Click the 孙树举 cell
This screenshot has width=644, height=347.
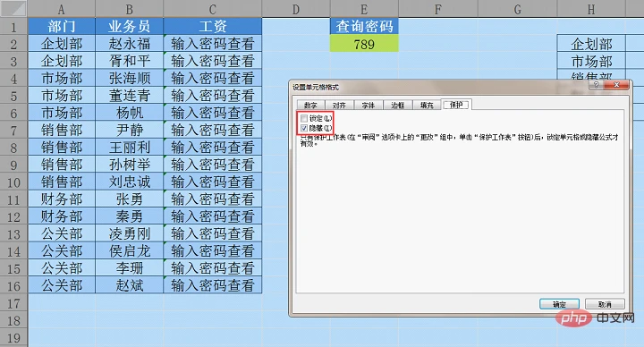[129, 165]
